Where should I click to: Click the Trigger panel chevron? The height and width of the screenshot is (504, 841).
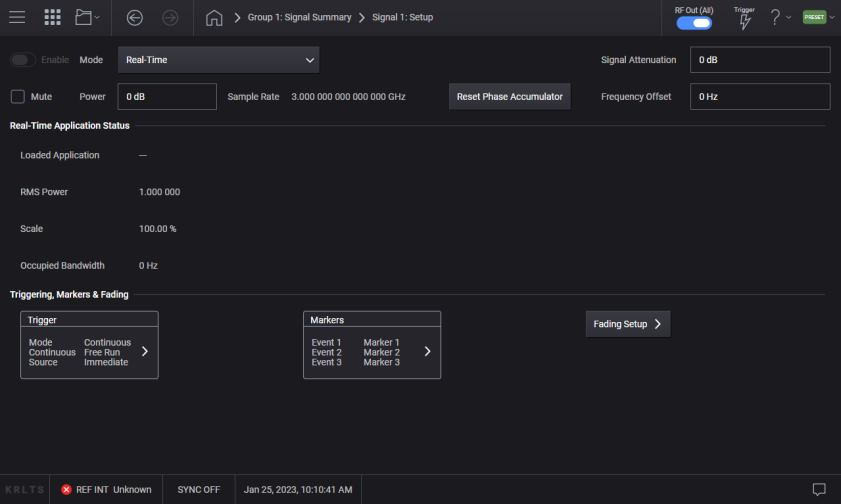coord(145,351)
